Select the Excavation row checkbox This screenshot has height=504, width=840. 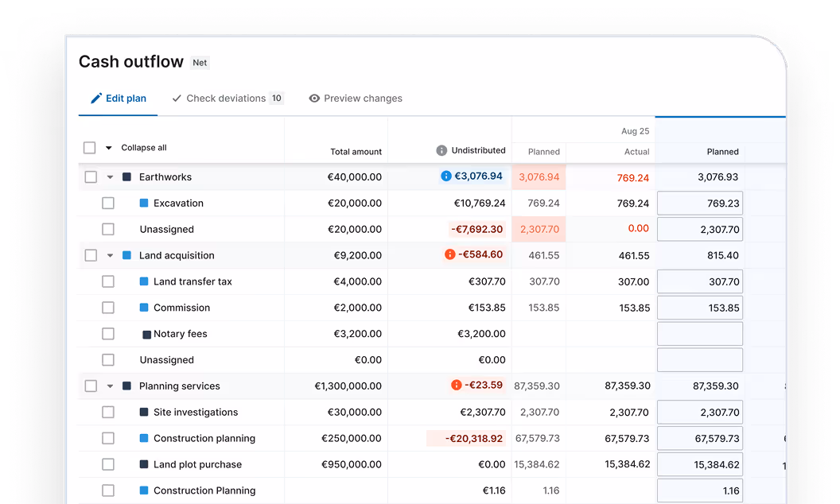[x=108, y=203]
